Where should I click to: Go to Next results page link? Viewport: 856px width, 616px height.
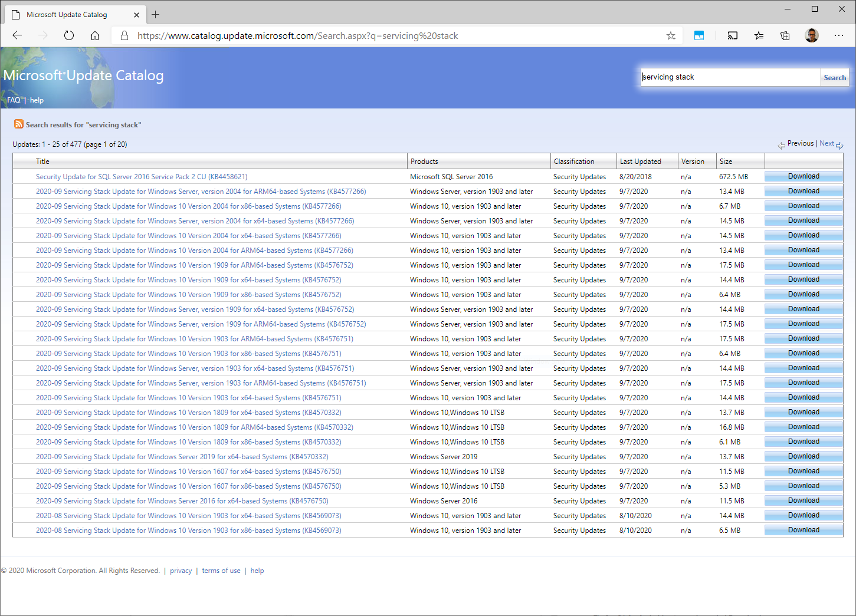[827, 143]
